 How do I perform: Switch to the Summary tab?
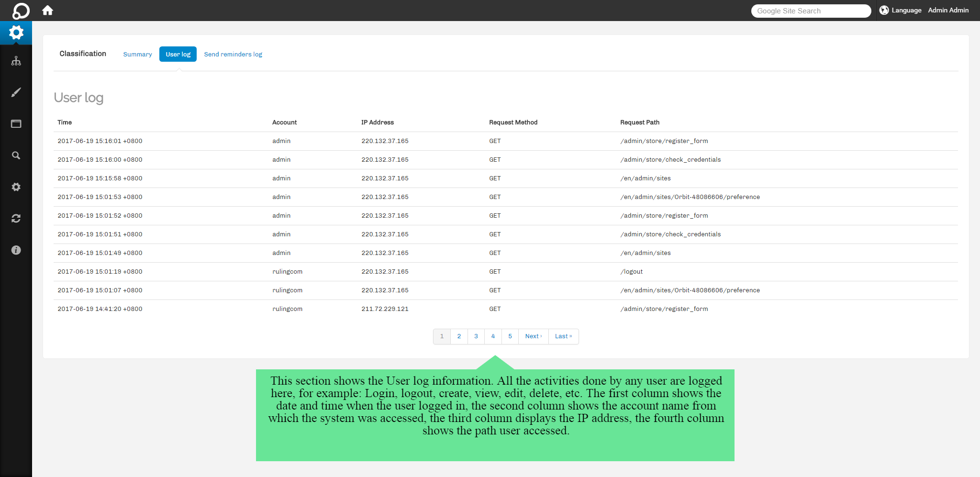(x=137, y=55)
